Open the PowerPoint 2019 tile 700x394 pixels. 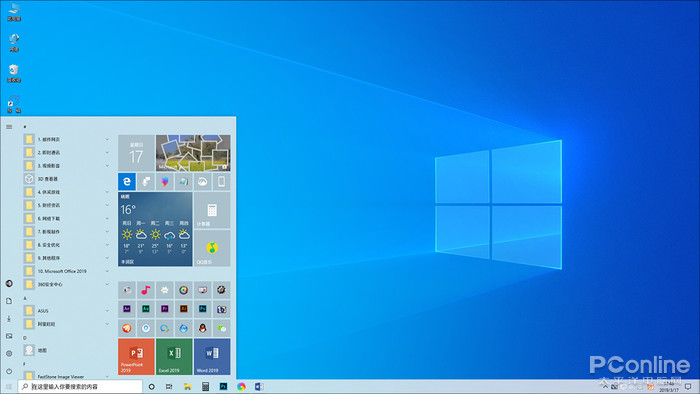[x=136, y=356]
